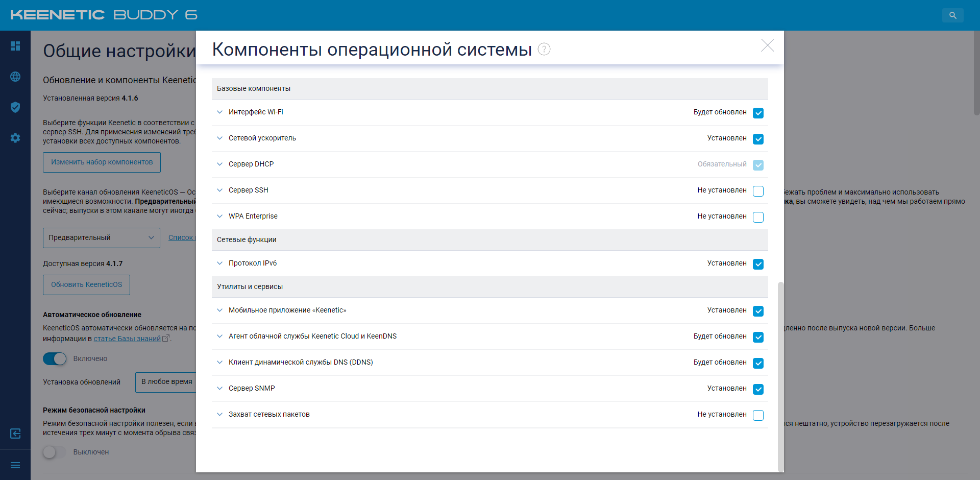The height and width of the screenshot is (480, 980).
Task: Click the WPA Enterprise component name
Action: (253, 216)
